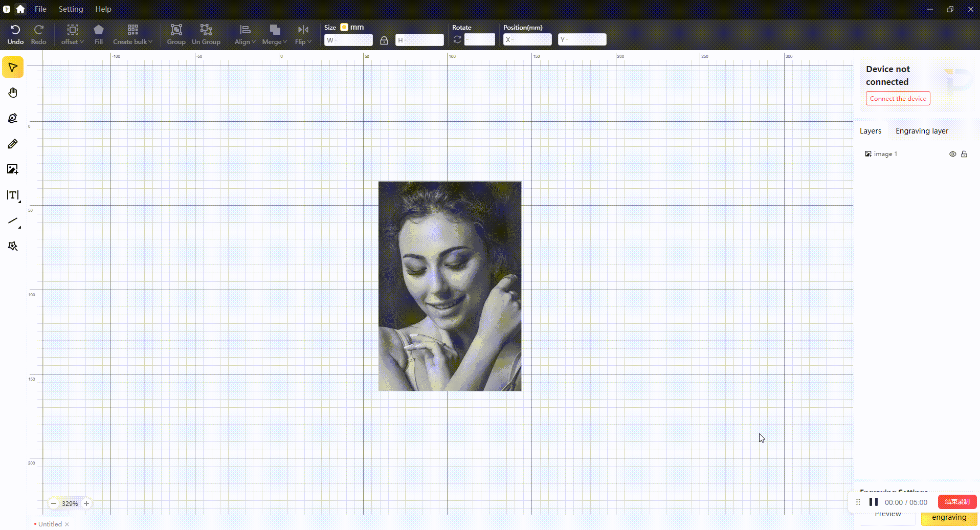This screenshot has height=530, width=980.
Task: Click the yellow engraving button
Action: pos(949,518)
